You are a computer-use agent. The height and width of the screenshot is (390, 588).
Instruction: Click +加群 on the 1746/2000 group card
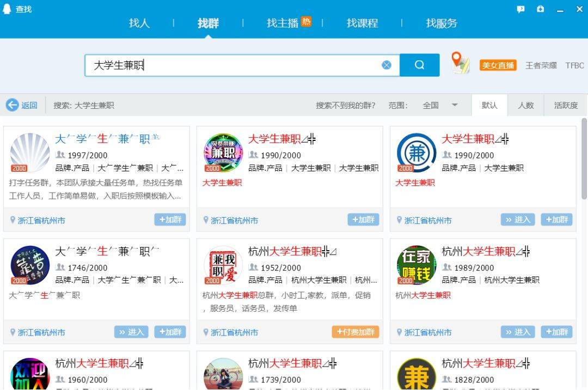pos(170,332)
